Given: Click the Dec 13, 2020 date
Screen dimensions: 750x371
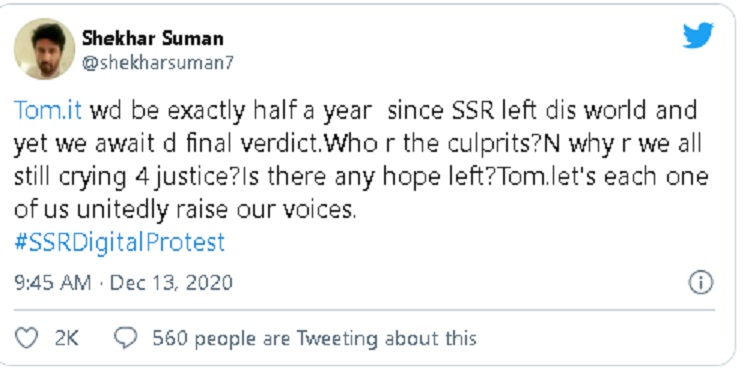Looking at the screenshot, I should pos(171,283).
